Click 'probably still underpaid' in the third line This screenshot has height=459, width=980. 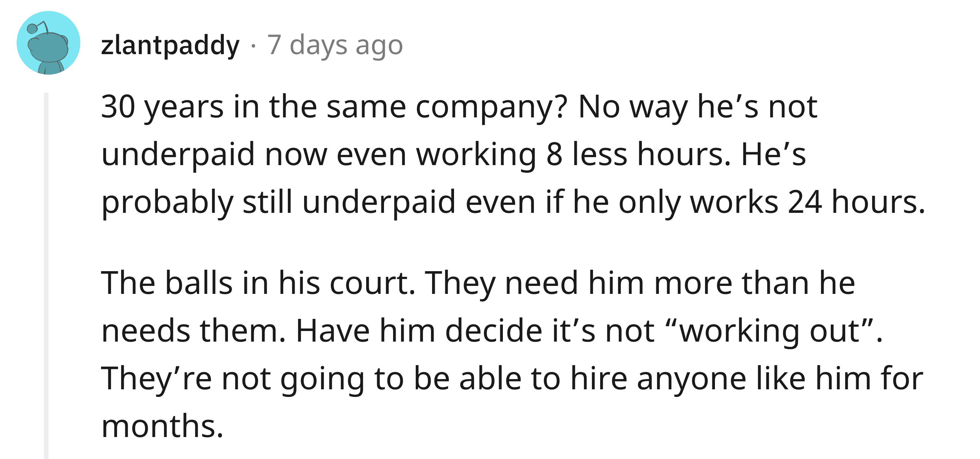(x=278, y=202)
